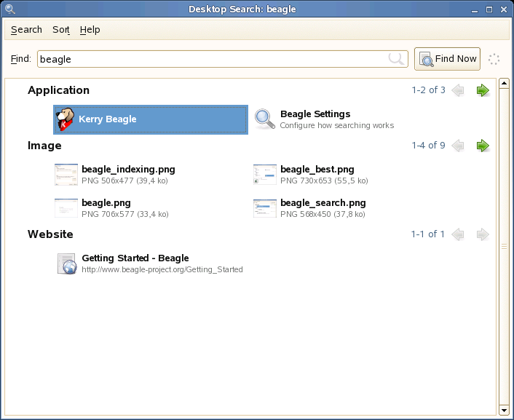Click the scrollbar up arrow

click(x=504, y=83)
